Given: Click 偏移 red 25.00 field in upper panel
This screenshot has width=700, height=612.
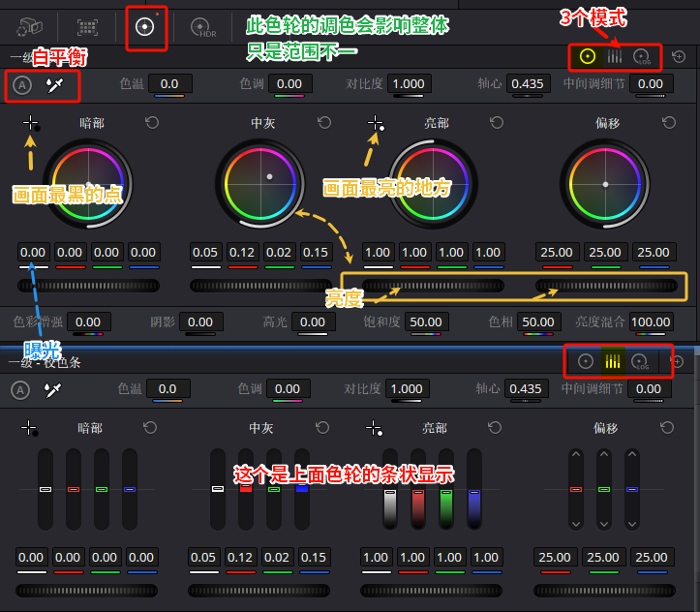Looking at the screenshot, I should pos(558,253).
